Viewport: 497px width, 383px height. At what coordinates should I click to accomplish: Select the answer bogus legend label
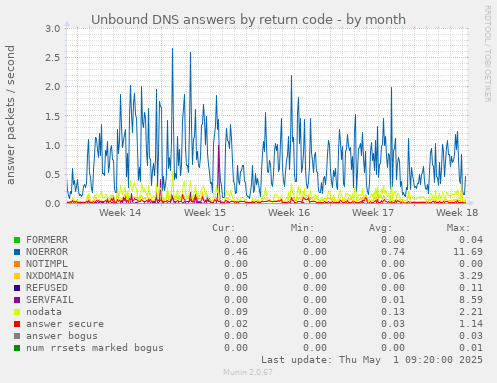coord(62,336)
